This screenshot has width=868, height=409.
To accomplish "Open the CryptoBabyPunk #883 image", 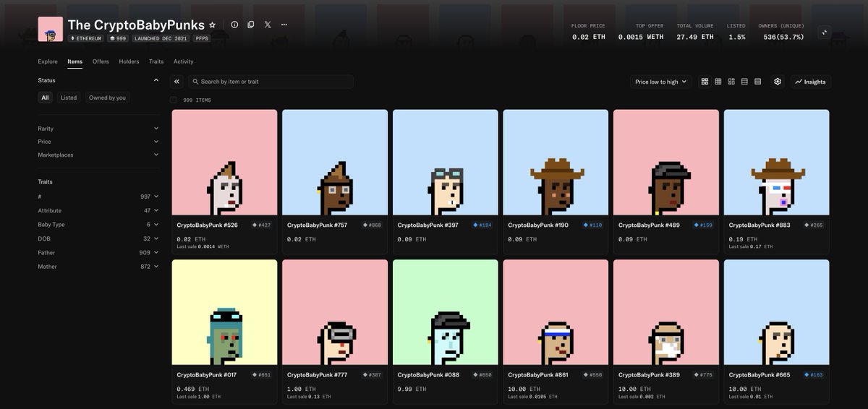I will 777,162.
